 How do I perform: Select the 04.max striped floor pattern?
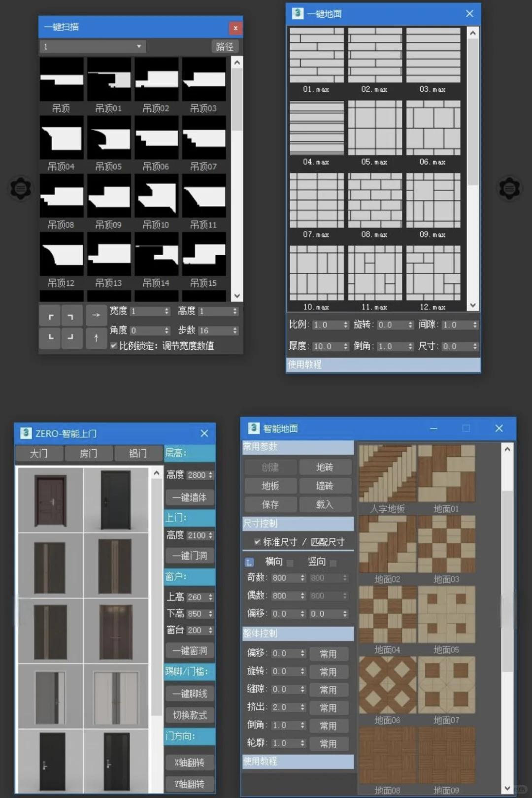[317, 128]
